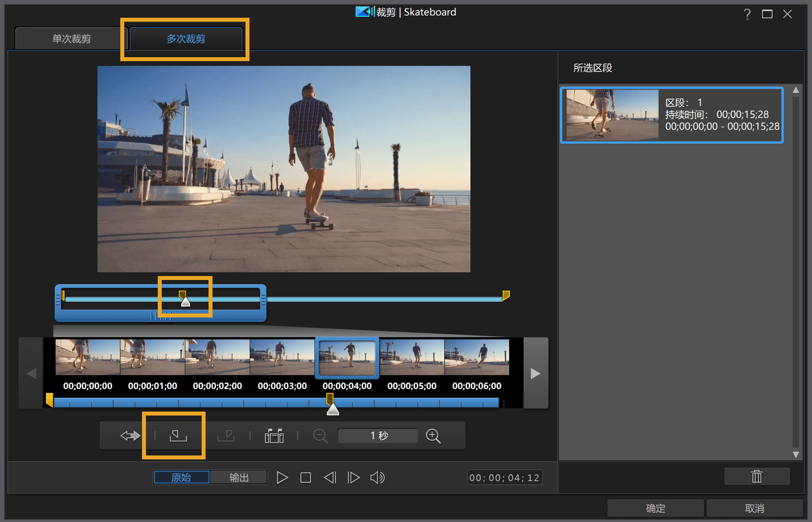
Task: Select the frame thumbnail at 00;00;05;00
Action: point(412,357)
